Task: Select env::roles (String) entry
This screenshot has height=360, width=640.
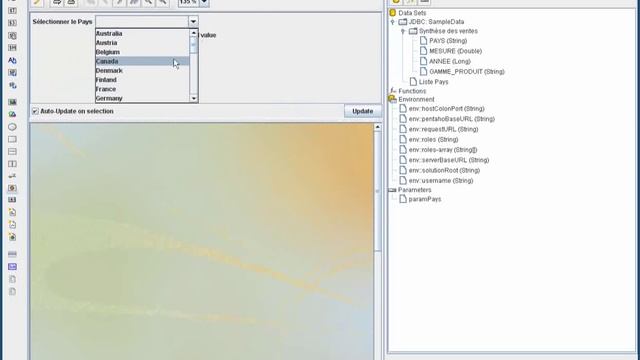Action: [x=433, y=140]
